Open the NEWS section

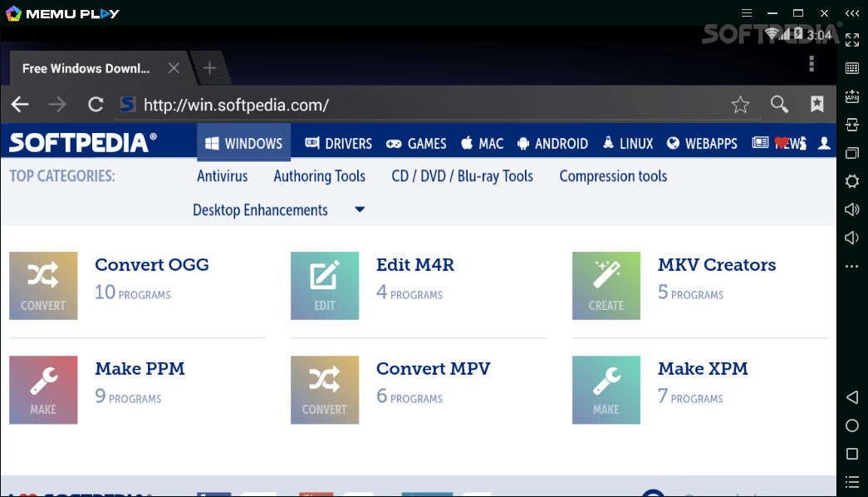click(x=779, y=144)
